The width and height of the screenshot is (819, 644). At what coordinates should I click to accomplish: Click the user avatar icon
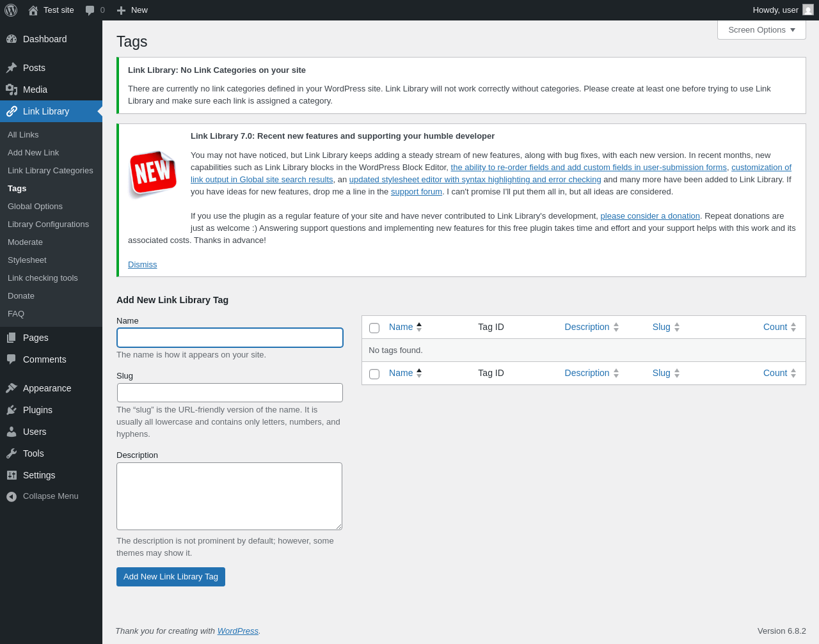(x=808, y=10)
